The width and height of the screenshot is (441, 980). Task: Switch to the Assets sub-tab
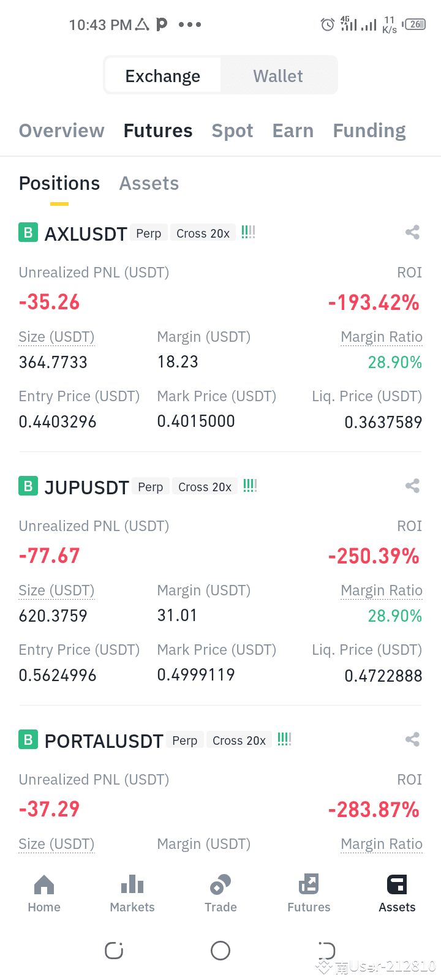point(149,184)
